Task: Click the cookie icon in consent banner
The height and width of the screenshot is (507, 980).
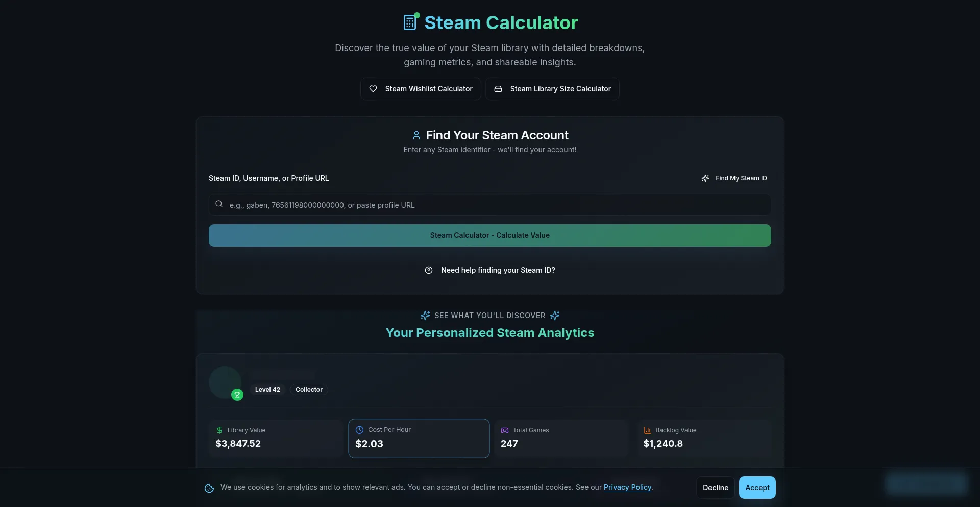Action: coord(209,488)
